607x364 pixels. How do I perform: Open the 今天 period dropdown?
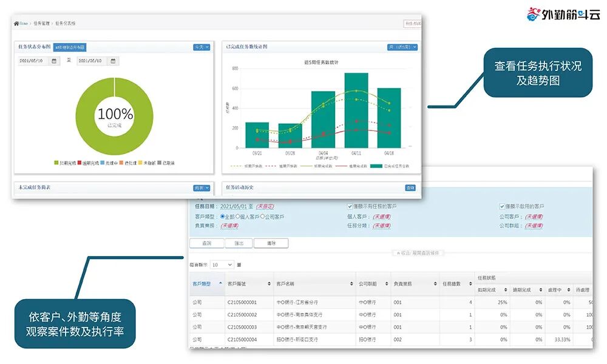(202, 47)
